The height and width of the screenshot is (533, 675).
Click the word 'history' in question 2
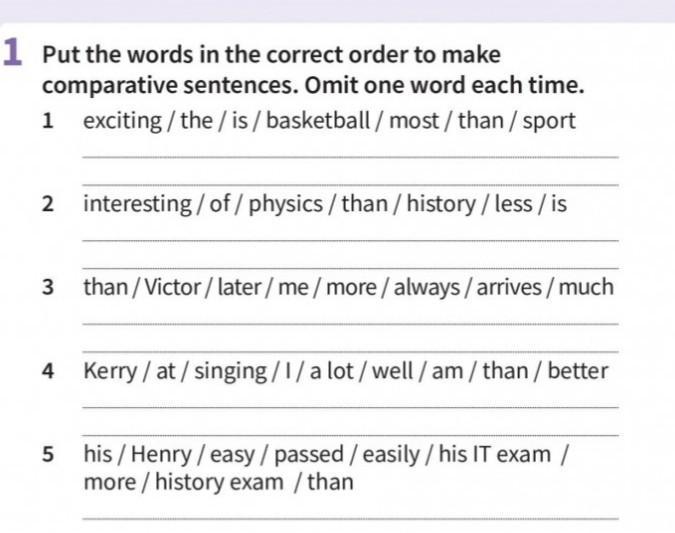point(441,204)
